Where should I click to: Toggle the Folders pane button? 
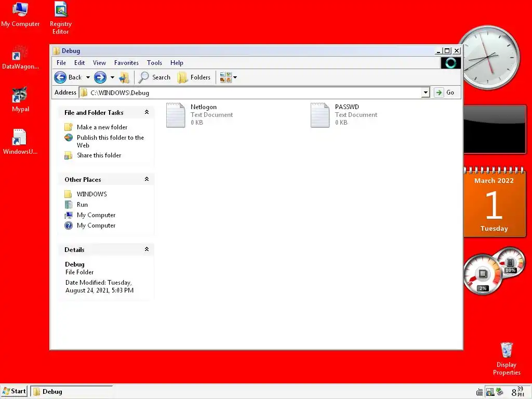pos(194,77)
